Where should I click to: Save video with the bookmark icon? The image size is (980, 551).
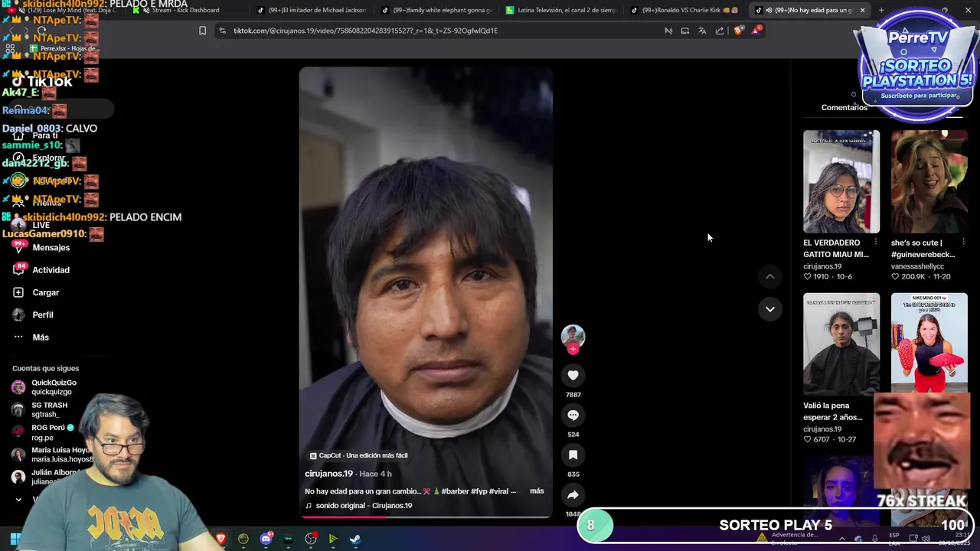573,455
